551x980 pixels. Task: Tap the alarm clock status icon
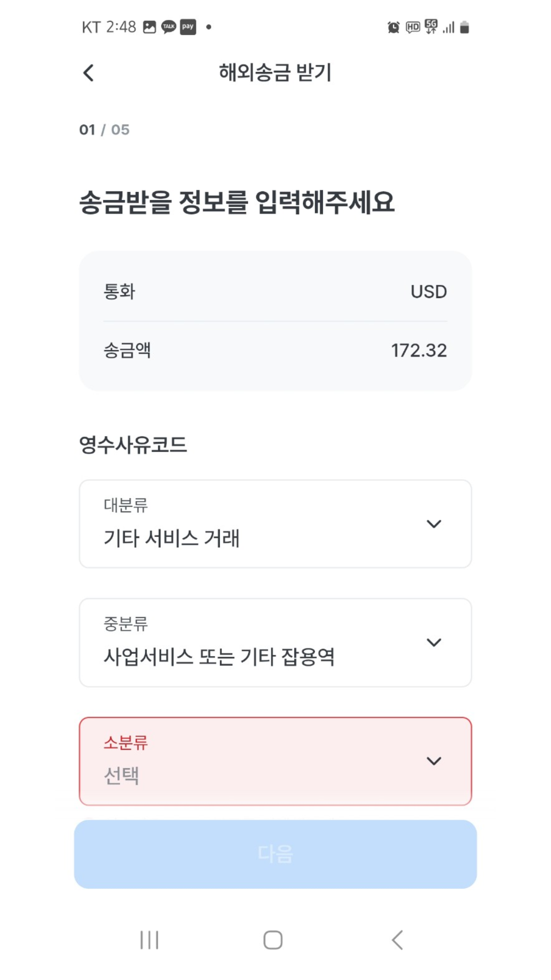point(393,27)
